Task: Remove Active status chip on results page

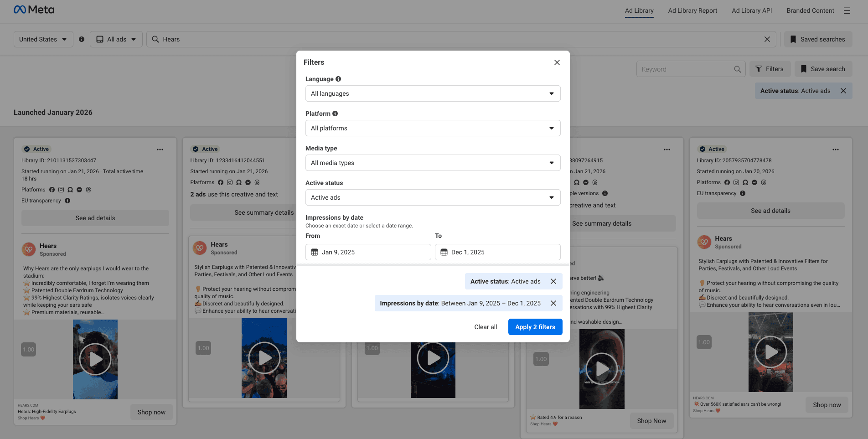Action: click(843, 91)
